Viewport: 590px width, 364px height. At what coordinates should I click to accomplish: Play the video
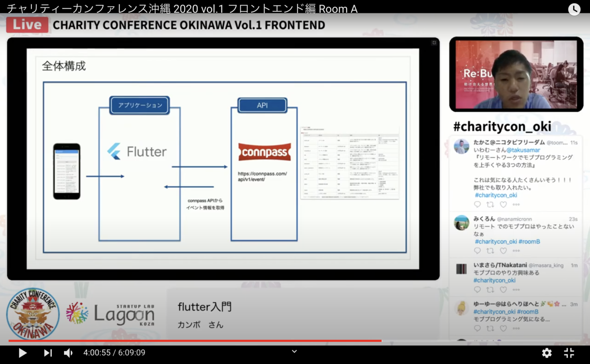click(23, 353)
